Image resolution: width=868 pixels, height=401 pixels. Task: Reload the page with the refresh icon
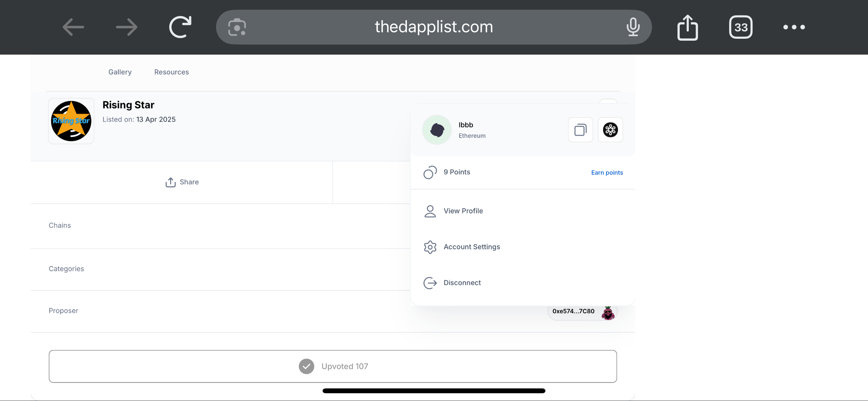(x=180, y=27)
